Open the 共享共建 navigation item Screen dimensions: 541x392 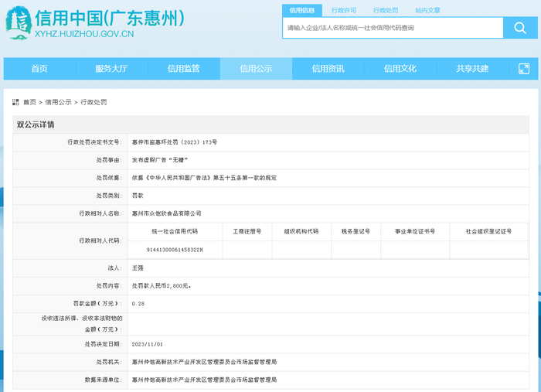point(472,69)
